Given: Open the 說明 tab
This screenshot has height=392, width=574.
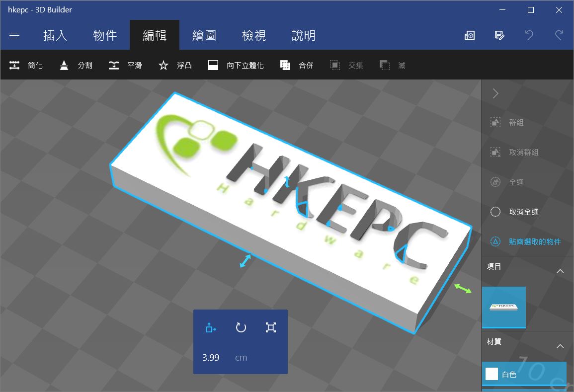Looking at the screenshot, I should click(x=304, y=35).
